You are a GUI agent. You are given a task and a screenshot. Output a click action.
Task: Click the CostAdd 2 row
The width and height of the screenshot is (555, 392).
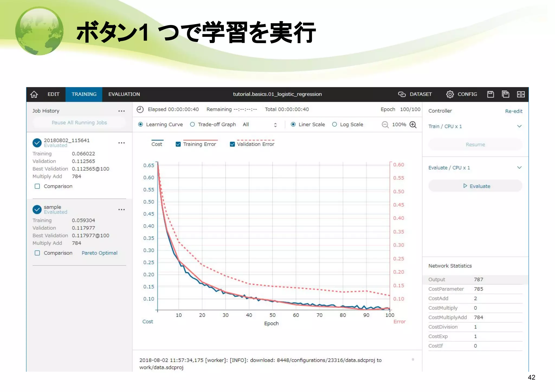pos(475,299)
